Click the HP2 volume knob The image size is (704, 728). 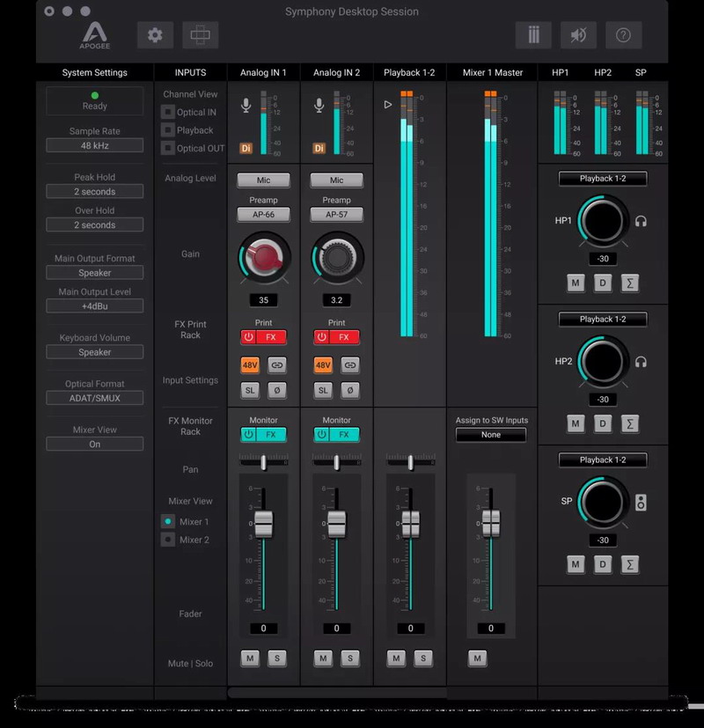point(603,362)
